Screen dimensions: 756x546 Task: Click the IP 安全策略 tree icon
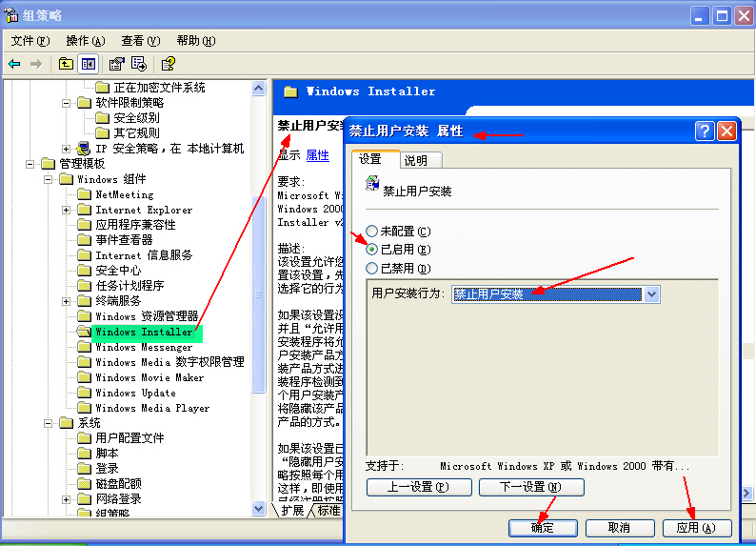[84, 149]
